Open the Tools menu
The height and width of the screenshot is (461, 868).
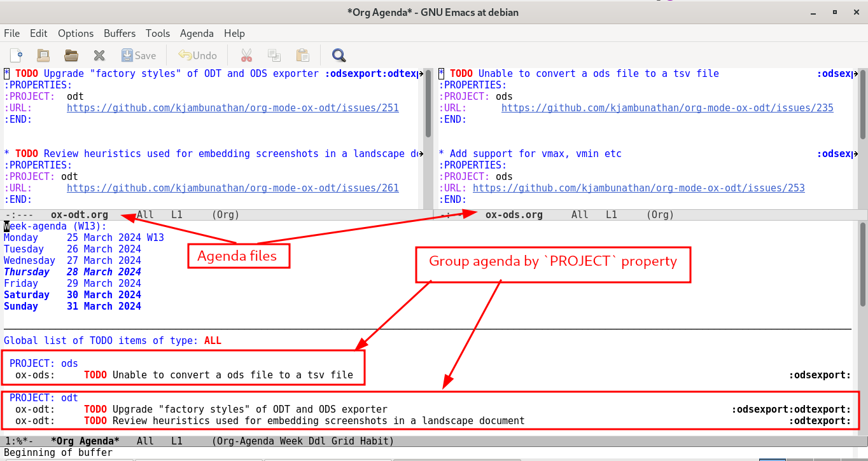tap(158, 33)
